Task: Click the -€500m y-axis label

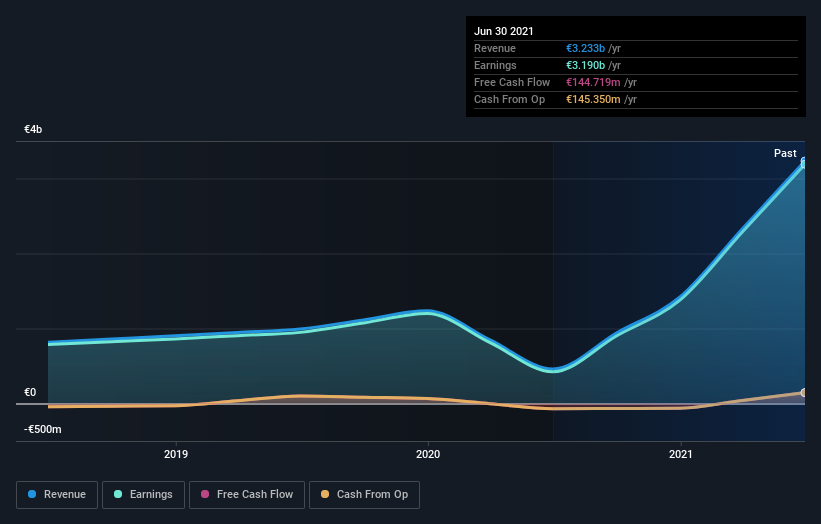Action: (42, 429)
